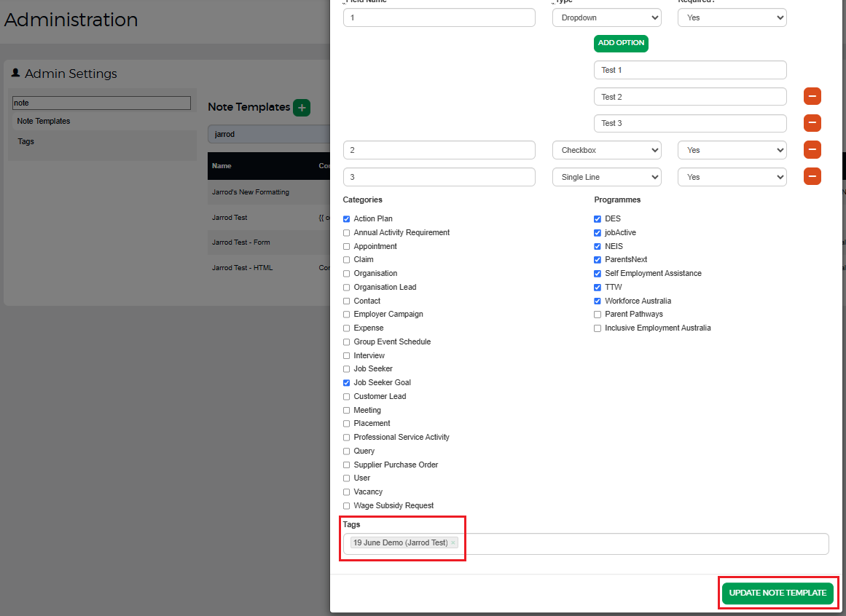Uncheck the NEIS programme

pyautogui.click(x=598, y=246)
